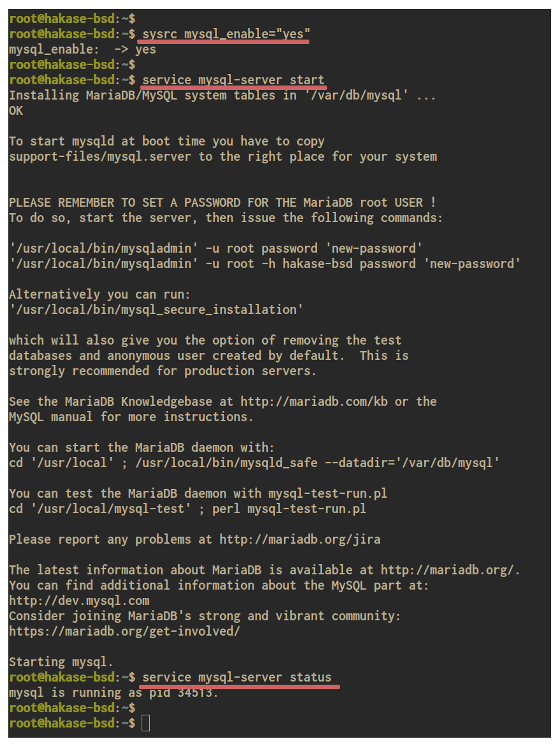Click the 'Starting mysql.' output line
Viewport: 560px width, 746px height.
coord(61,662)
